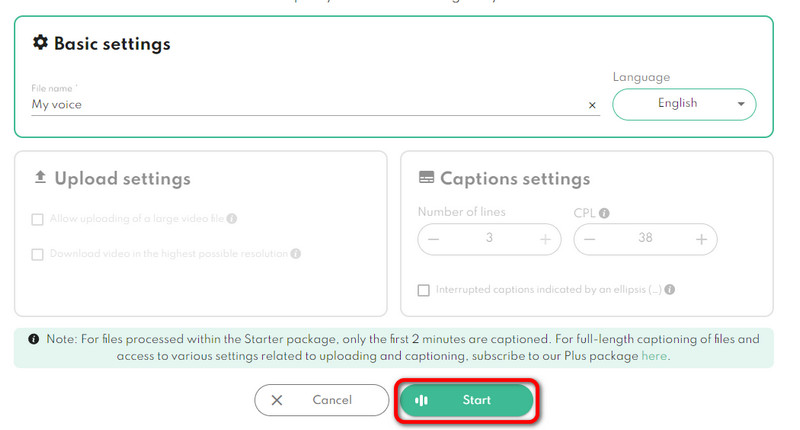800x430 pixels.
Task: Decrease the Number of lines value
Action: (434, 240)
